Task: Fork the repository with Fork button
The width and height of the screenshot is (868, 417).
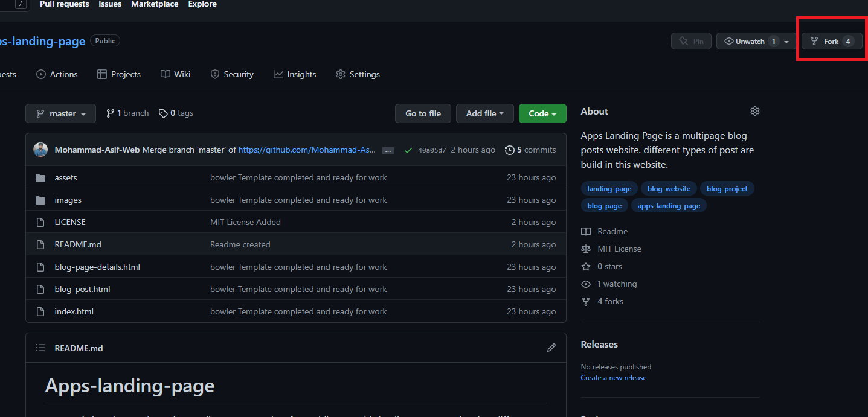Action: click(832, 41)
